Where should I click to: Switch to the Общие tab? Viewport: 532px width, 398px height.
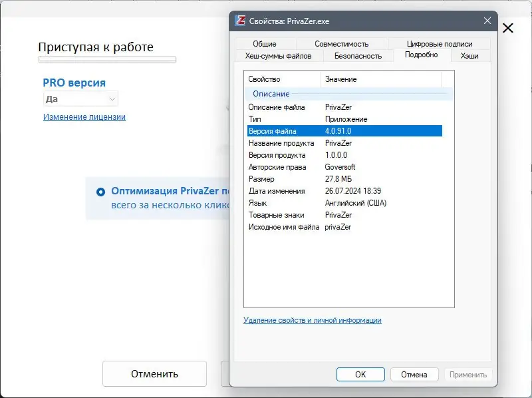tap(265, 44)
